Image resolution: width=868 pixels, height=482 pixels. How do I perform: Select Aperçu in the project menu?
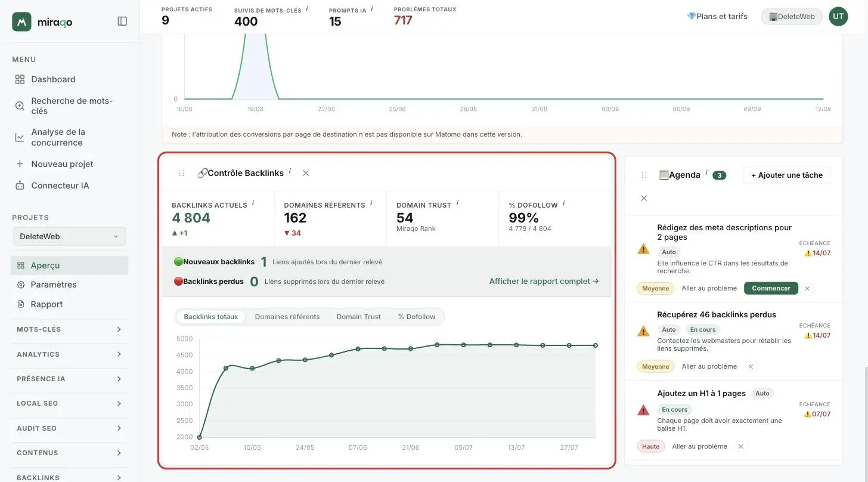69,265
